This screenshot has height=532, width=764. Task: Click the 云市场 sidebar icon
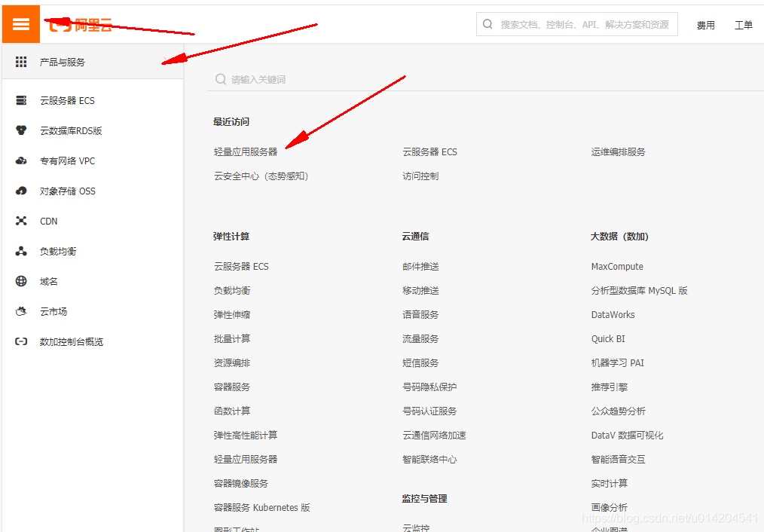[x=21, y=311]
